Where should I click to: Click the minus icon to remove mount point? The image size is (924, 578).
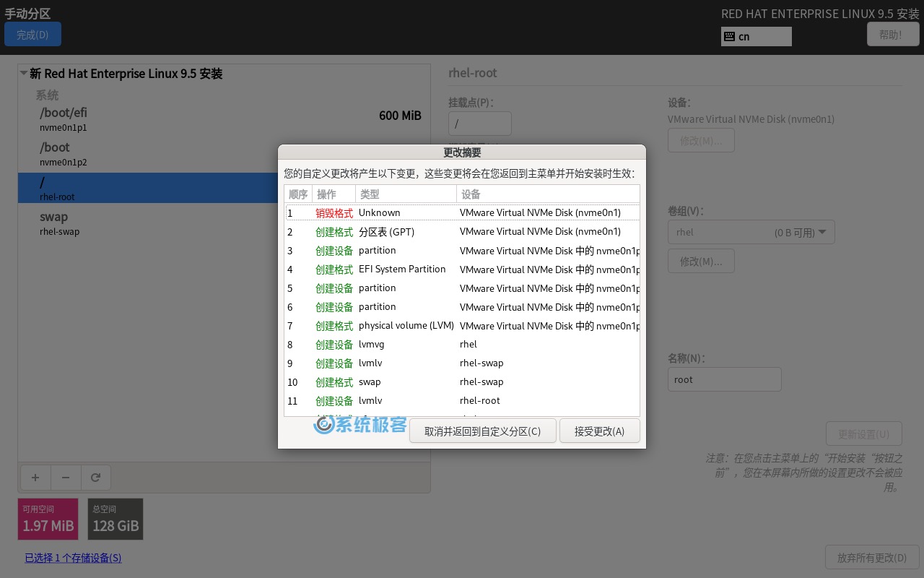(x=66, y=477)
